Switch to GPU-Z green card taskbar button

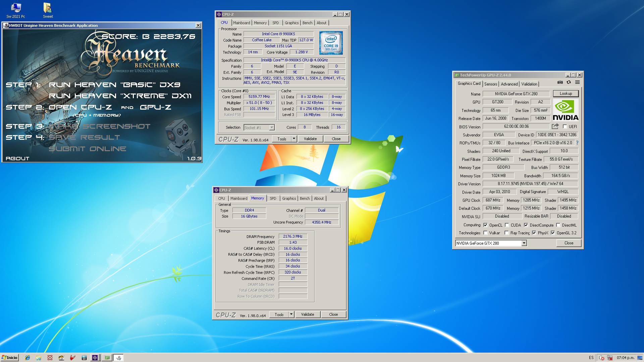coord(107,358)
